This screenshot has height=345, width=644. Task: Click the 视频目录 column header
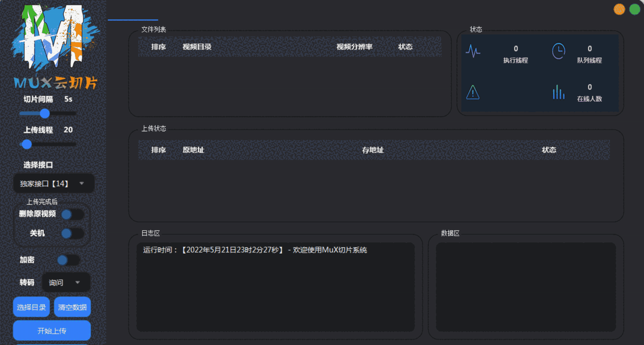coord(197,47)
